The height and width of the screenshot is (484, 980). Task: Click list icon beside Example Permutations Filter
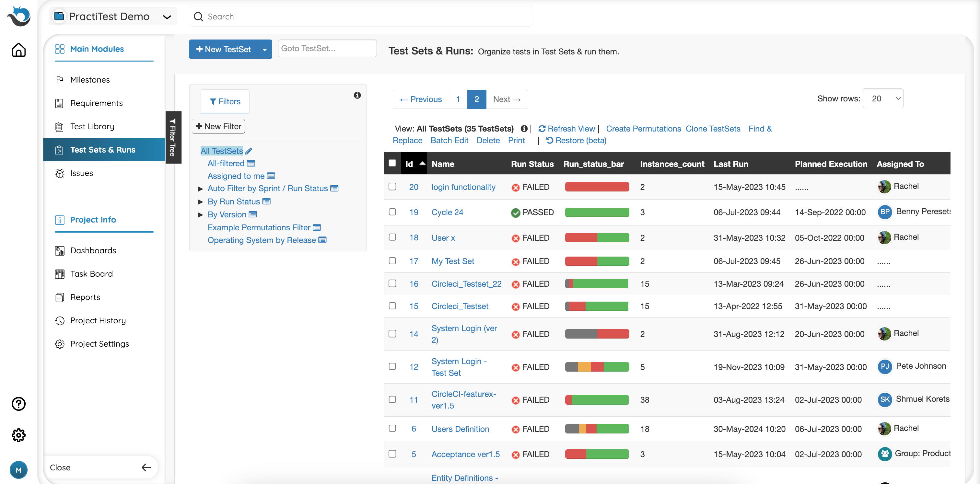(317, 227)
